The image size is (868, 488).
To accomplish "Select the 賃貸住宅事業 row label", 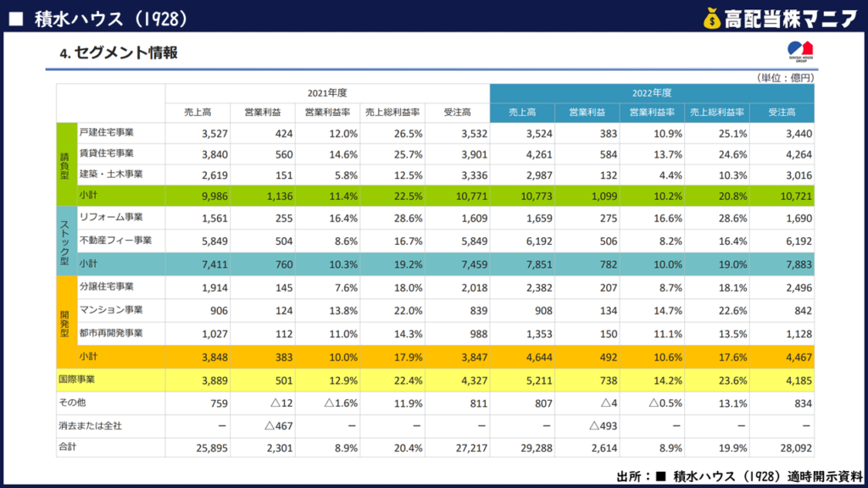I will 106,153.
